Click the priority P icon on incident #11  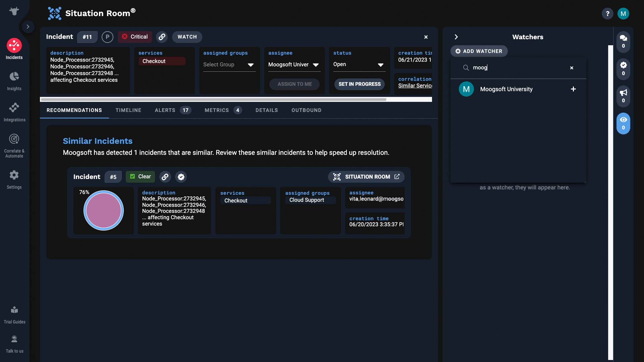107,37
